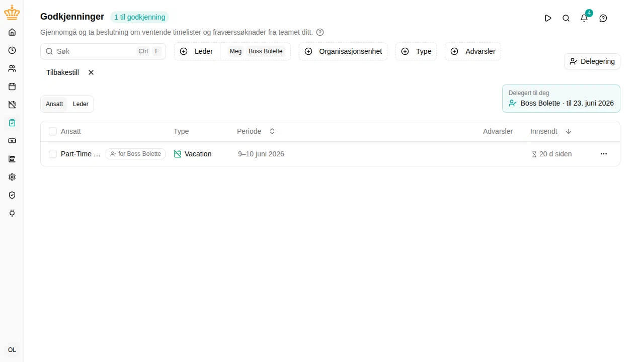Screen dimensions: 644x362
Task: Open the bar chart reports sidebar icon
Action: tap(12, 159)
